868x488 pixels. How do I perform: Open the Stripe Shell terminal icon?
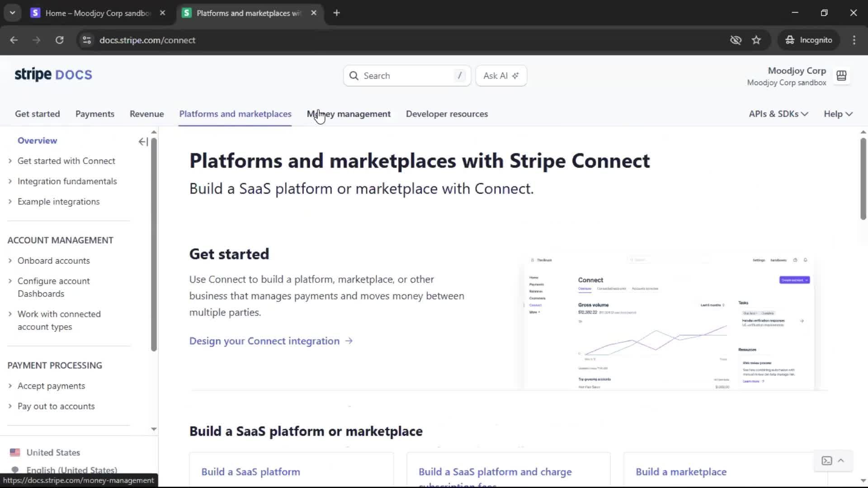(x=827, y=460)
